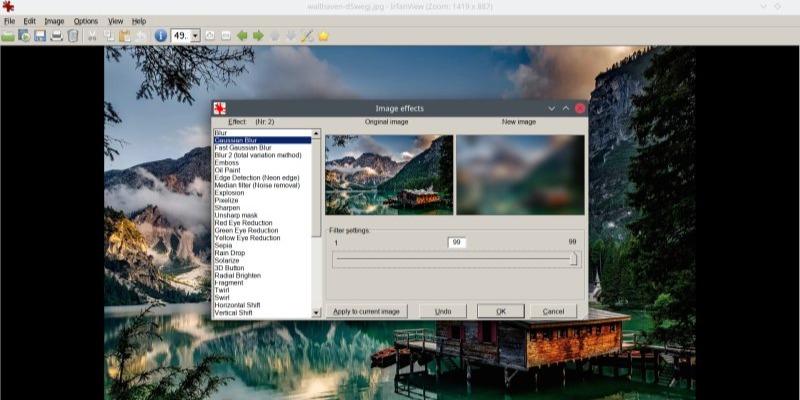Open the Options menu
800x400 pixels.
tap(86, 21)
